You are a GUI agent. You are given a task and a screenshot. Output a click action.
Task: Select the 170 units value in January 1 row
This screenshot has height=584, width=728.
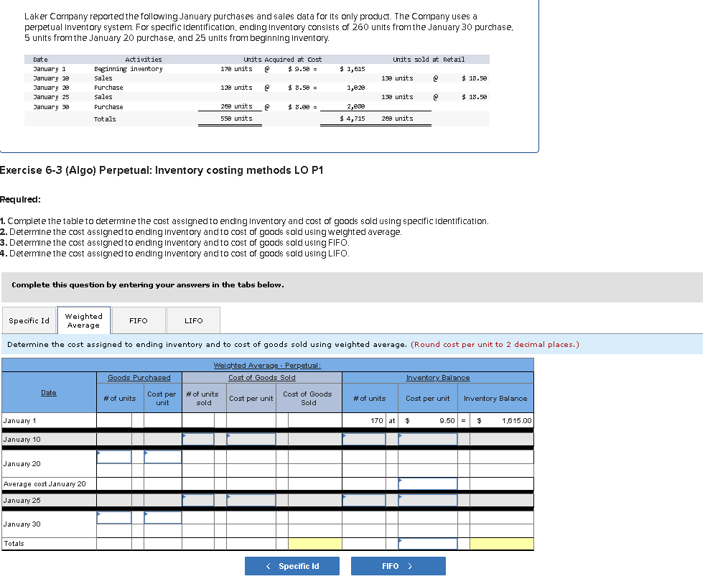pyautogui.click(x=376, y=420)
